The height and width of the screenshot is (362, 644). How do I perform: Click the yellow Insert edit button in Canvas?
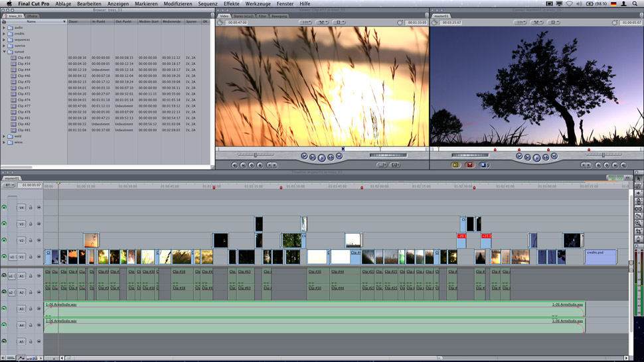click(x=455, y=165)
